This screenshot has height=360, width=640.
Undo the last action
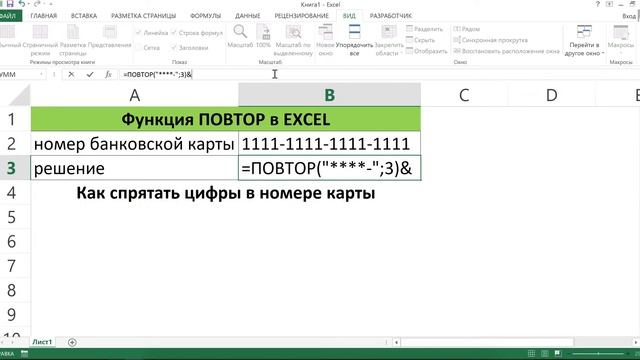tap(21, 4)
